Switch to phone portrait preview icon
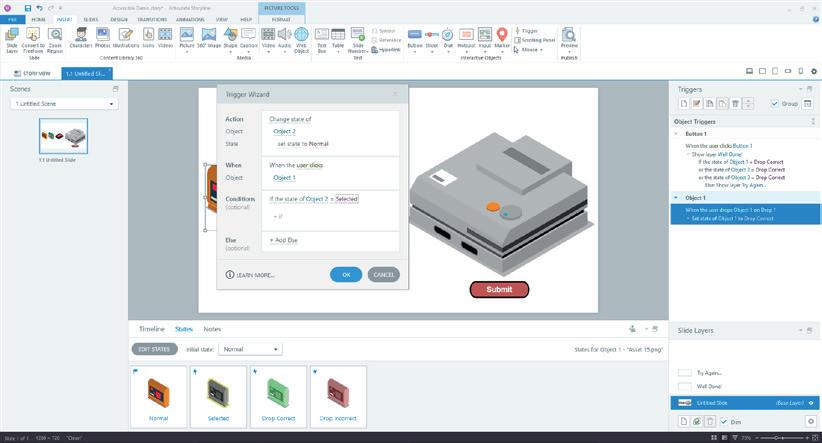Image resolution: width=822 pixels, height=443 pixels. click(x=801, y=71)
